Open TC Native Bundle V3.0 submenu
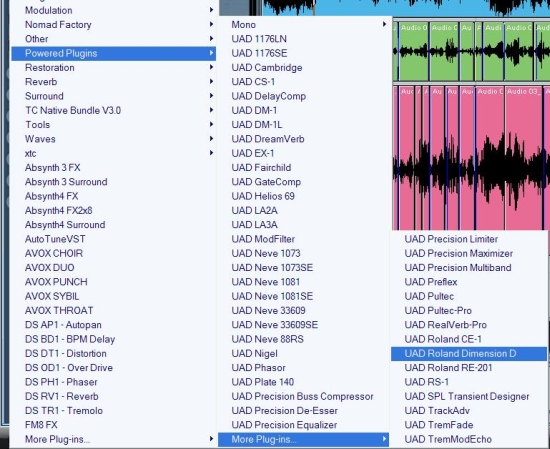550x449 pixels. (x=113, y=110)
